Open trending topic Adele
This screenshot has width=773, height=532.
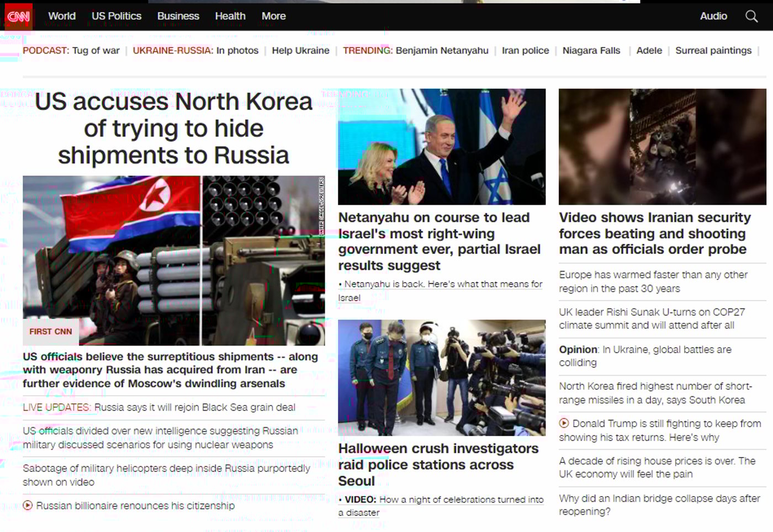pos(649,50)
